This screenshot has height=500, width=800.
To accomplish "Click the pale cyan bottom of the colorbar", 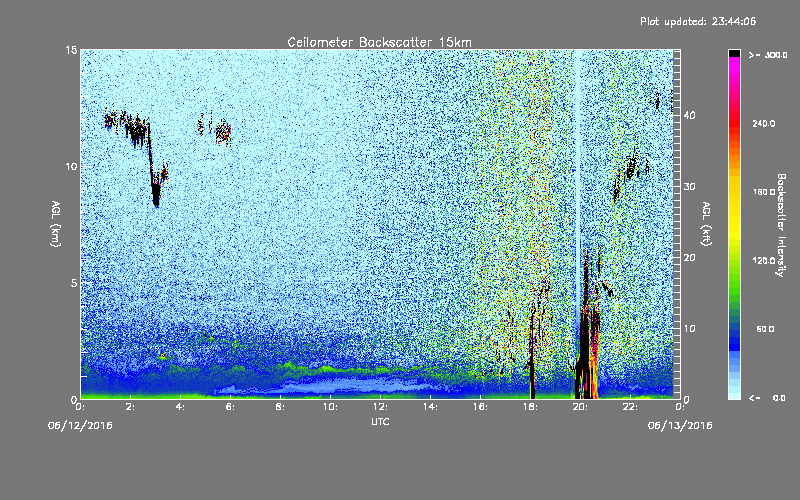I will click(734, 392).
